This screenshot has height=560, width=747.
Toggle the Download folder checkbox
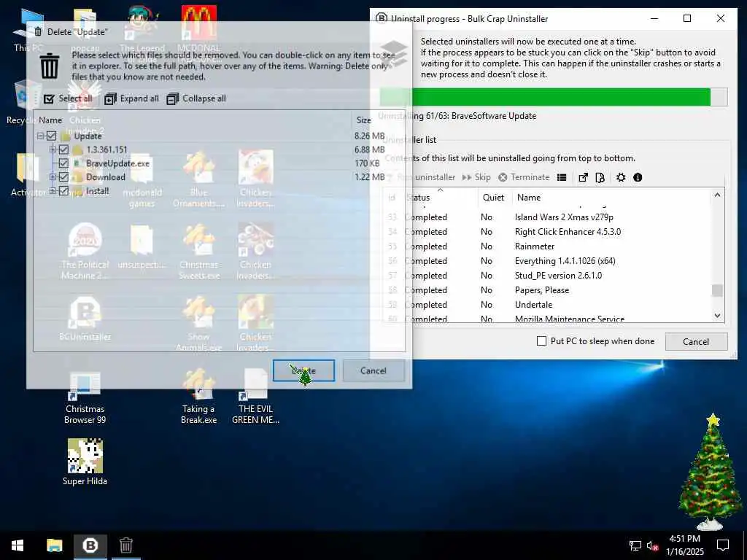(x=64, y=177)
